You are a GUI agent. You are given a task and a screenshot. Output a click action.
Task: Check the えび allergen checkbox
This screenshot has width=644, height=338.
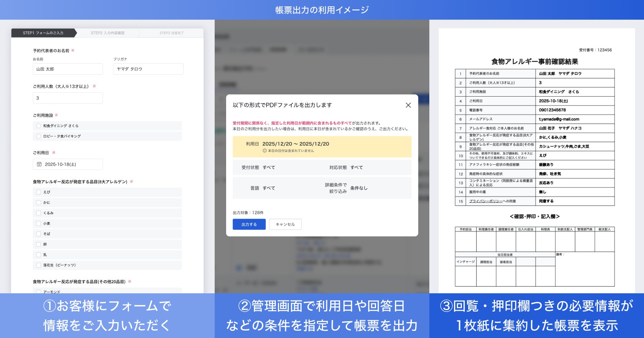[x=39, y=192]
